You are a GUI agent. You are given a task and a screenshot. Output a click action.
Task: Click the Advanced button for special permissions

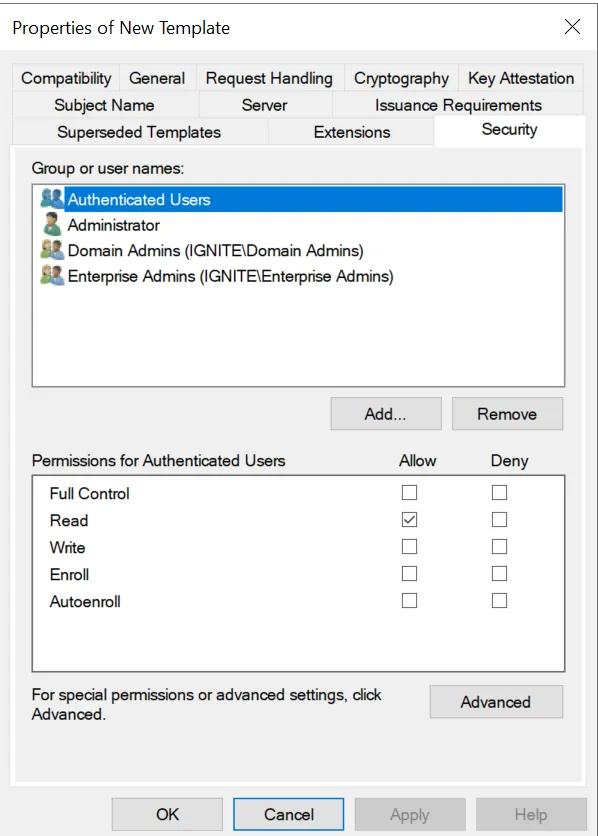click(496, 702)
